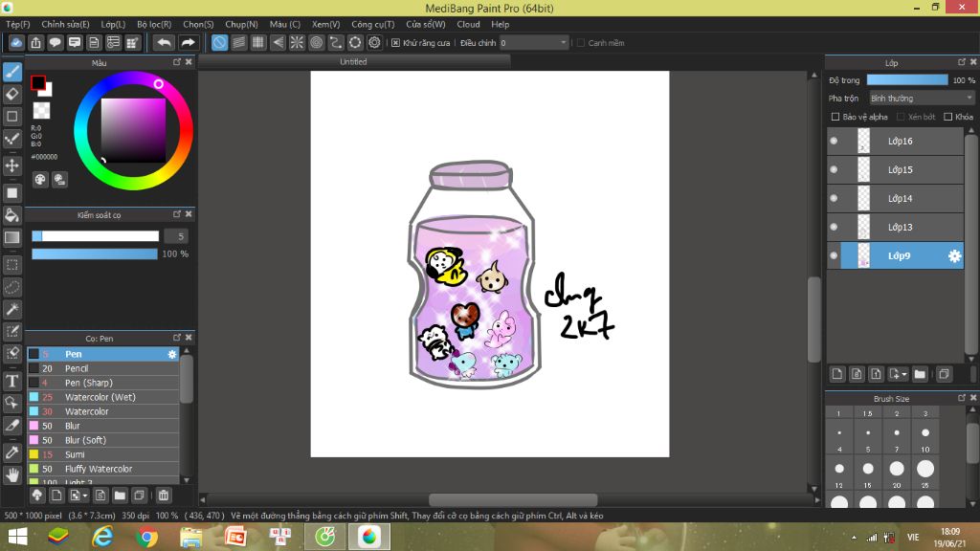Undock the Cọ: Pen brush panel
Image resolution: width=980 pixels, height=551 pixels.
[177, 338]
